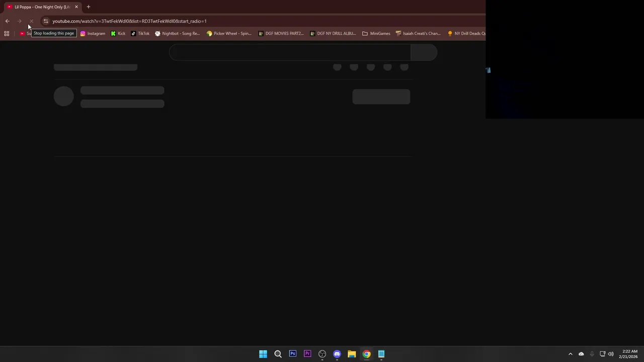The height and width of the screenshot is (362, 644).
Task: Open the Windows Start menu
Action: pyautogui.click(x=263, y=354)
